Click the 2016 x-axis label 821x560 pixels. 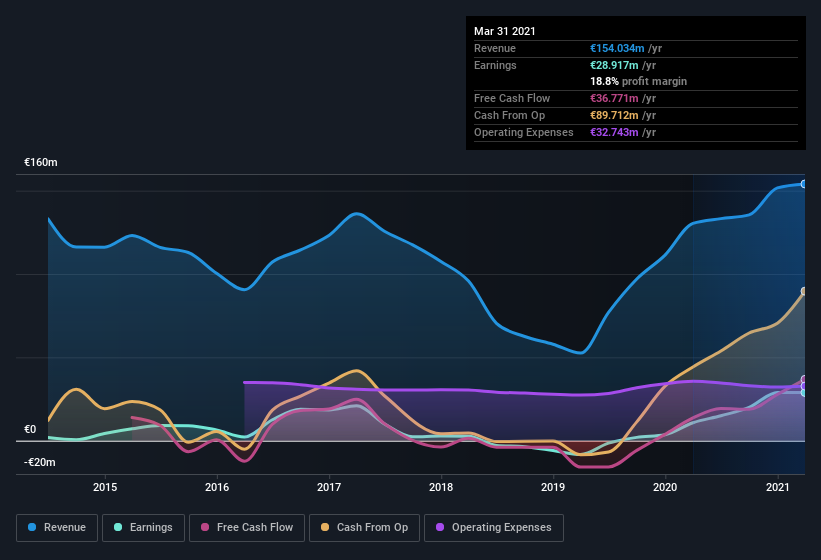[217, 487]
